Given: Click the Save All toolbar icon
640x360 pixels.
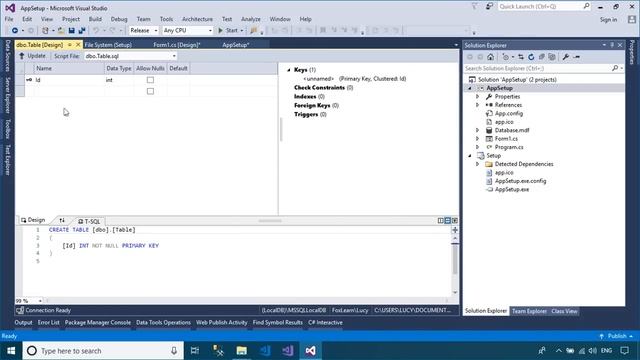Looking at the screenshot, I should click(82, 31).
